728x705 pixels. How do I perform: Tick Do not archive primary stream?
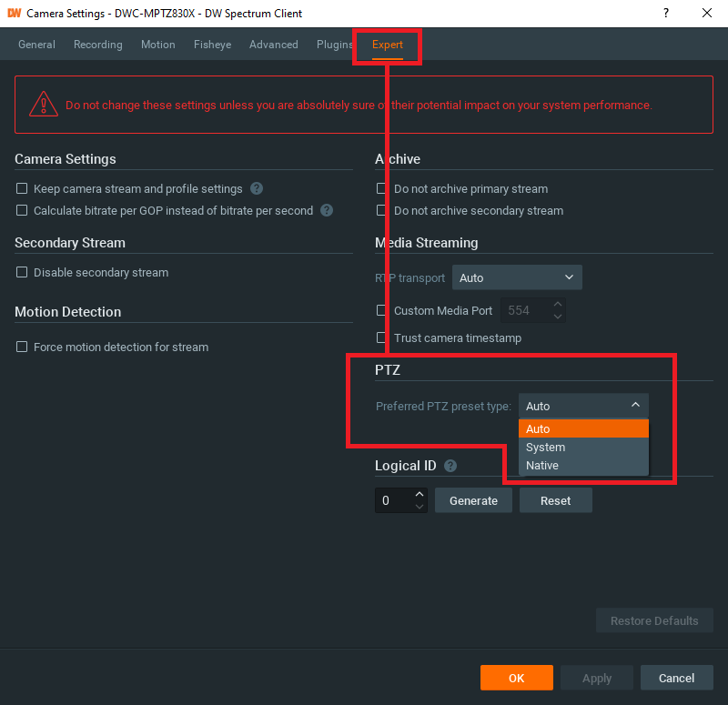coord(382,189)
